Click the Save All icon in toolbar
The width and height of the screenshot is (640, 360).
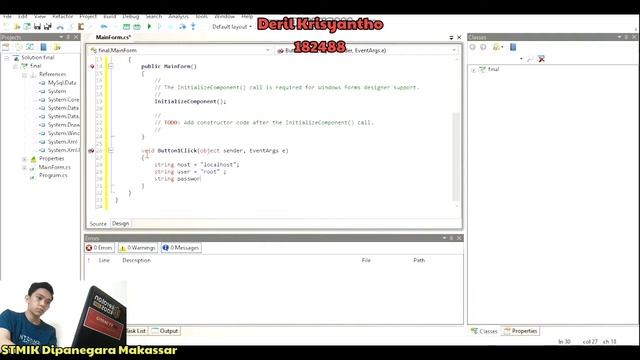[48, 27]
